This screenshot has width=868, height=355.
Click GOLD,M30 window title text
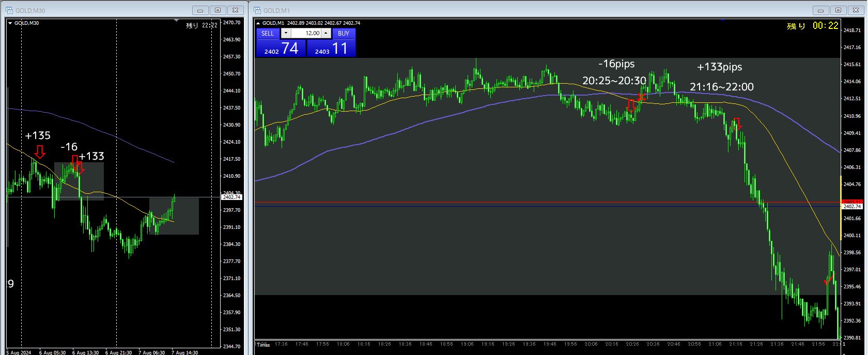point(30,10)
